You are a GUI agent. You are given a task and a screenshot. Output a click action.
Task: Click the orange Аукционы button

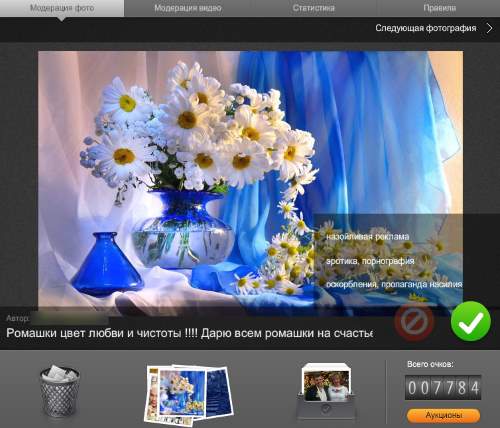pyautogui.click(x=443, y=416)
